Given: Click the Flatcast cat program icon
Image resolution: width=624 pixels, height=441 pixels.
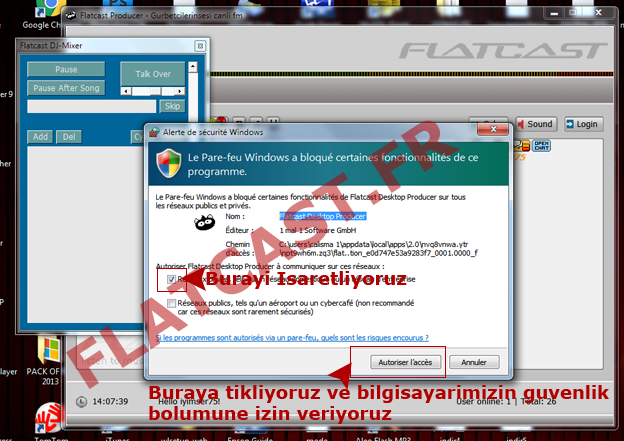Looking at the screenshot, I should pos(205,222).
